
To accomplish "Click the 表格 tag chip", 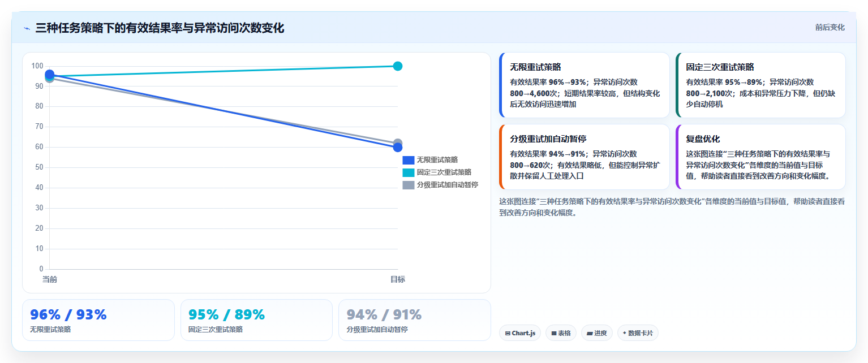I will pos(561,333).
